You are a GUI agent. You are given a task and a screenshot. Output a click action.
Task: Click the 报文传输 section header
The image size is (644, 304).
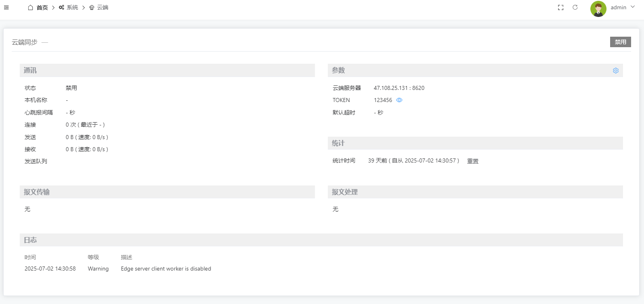click(x=37, y=192)
